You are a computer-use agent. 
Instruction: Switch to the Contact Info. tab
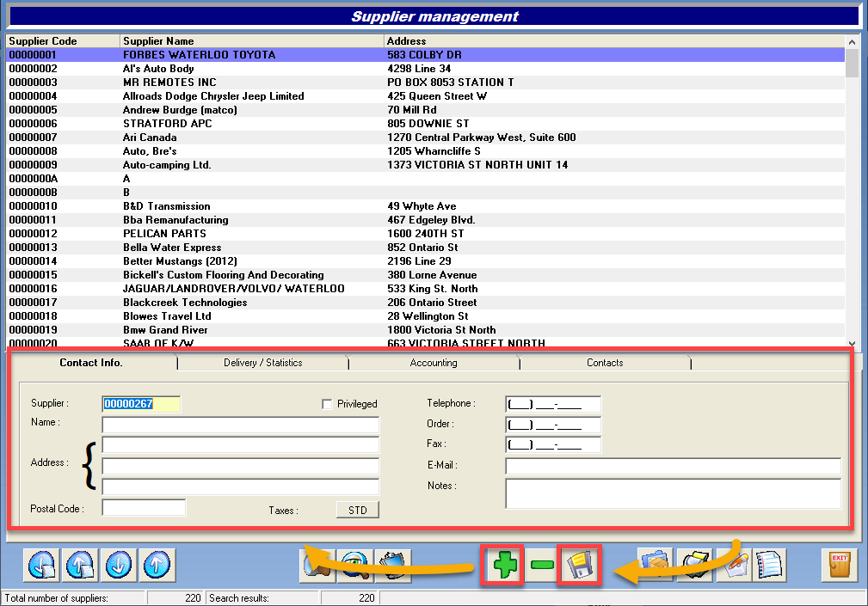91,363
